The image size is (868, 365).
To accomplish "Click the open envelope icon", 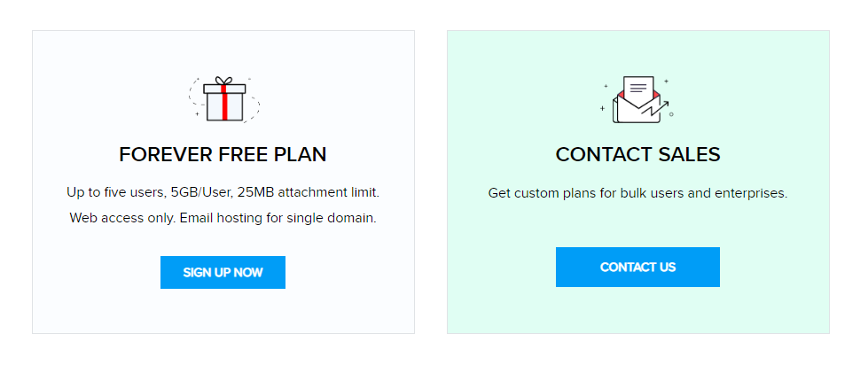I will (x=637, y=99).
